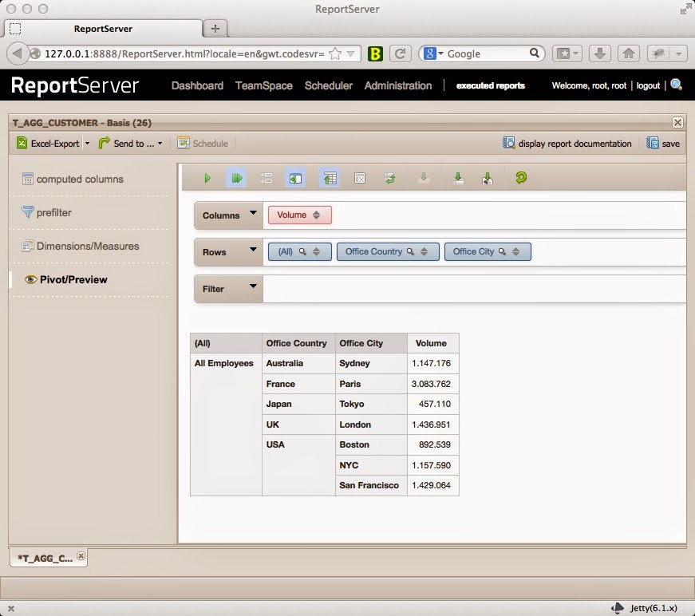Open the Dimensions/Measures section
Image resolution: width=695 pixels, height=616 pixels.
(x=81, y=246)
